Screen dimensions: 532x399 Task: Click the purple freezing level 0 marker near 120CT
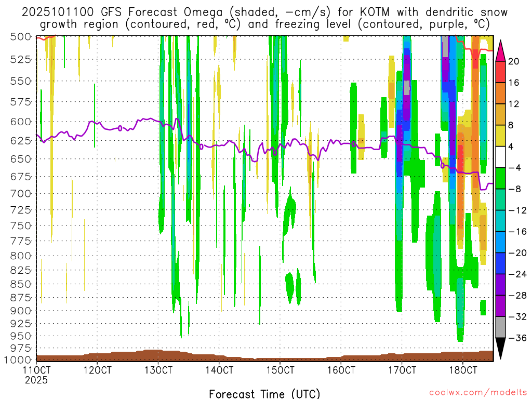click(120, 128)
